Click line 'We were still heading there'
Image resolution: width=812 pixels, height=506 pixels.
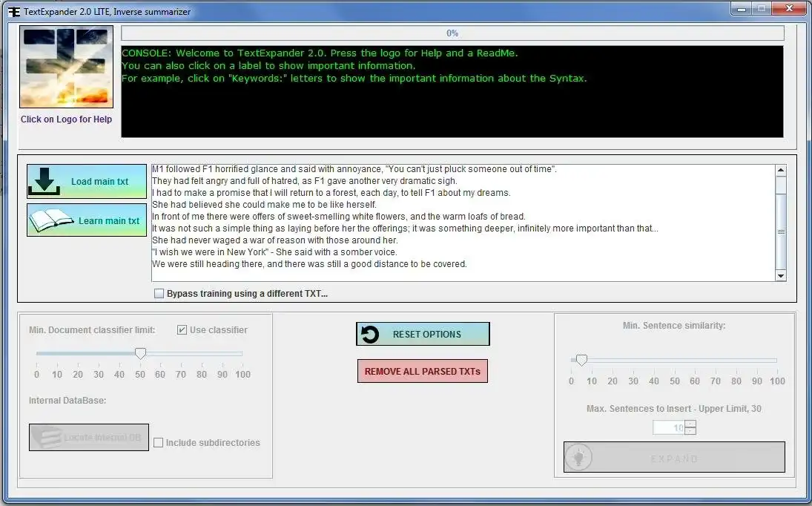point(309,264)
